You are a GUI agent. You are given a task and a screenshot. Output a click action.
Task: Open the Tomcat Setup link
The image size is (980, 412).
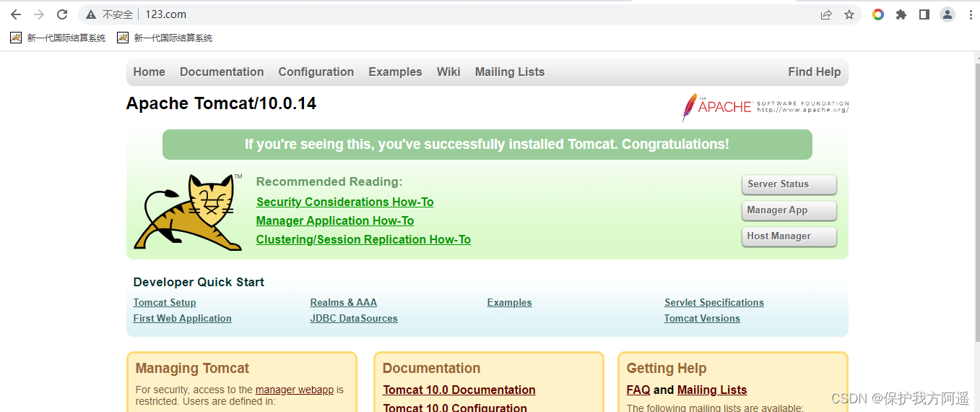point(165,302)
